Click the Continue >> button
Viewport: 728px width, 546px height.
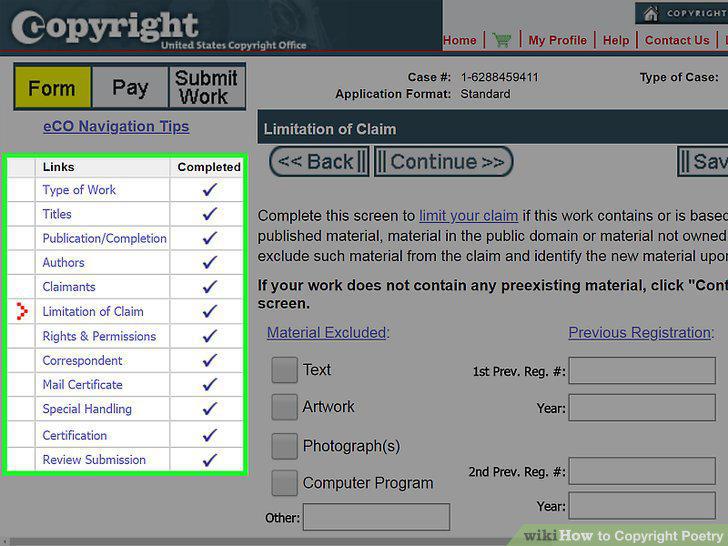pyautogui.click(x=443, y=162)
